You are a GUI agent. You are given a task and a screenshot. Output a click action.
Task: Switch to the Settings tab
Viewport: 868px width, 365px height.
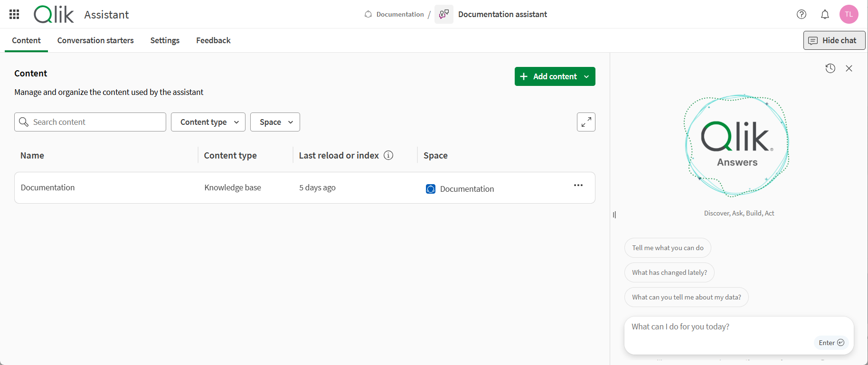pyautogui.click(x=165, y=40)
